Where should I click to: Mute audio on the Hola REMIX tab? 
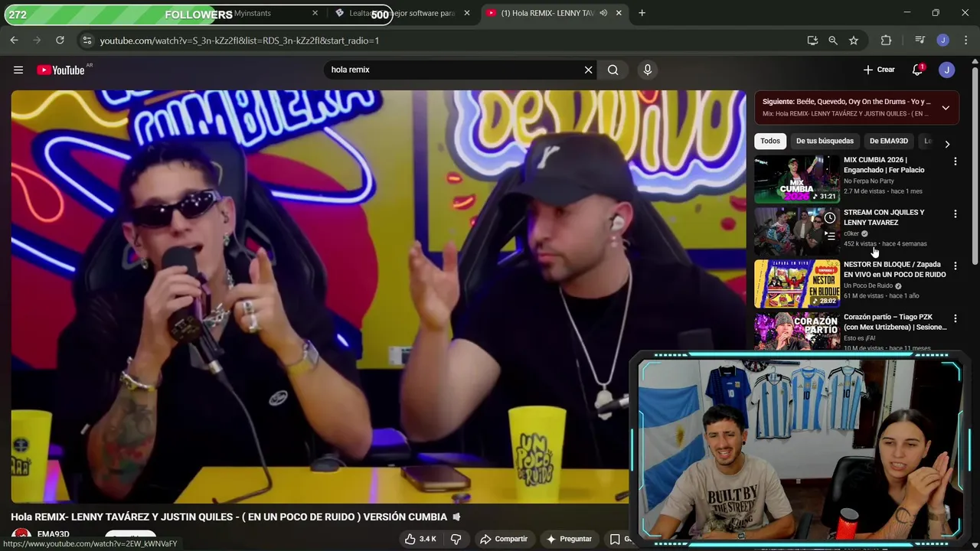click(x=603, y=13)
